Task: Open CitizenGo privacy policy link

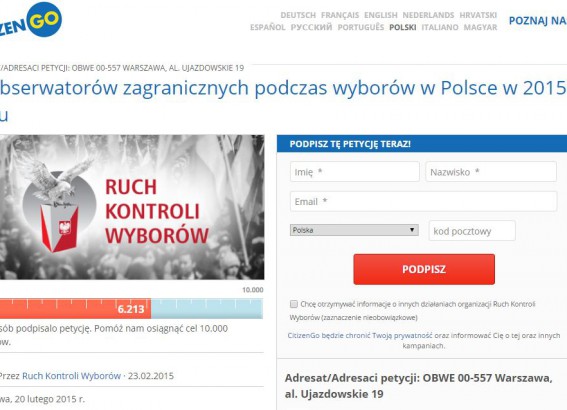Action: pos(360,336)
